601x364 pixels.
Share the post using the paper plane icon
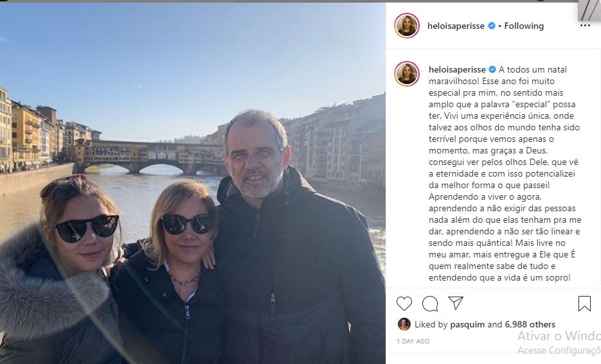[456, 304]
